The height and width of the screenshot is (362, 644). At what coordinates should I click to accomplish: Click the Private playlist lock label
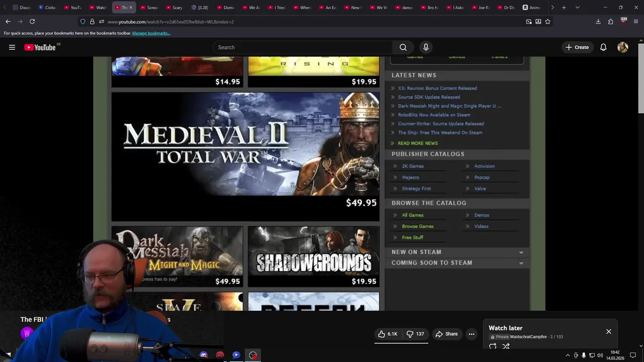point(500,337)
